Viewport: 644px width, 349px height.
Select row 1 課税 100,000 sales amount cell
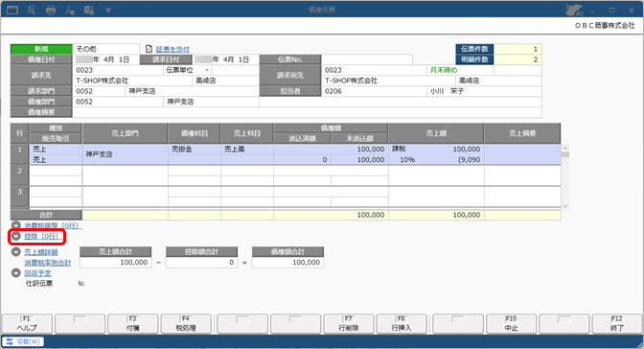pos(436,150)
